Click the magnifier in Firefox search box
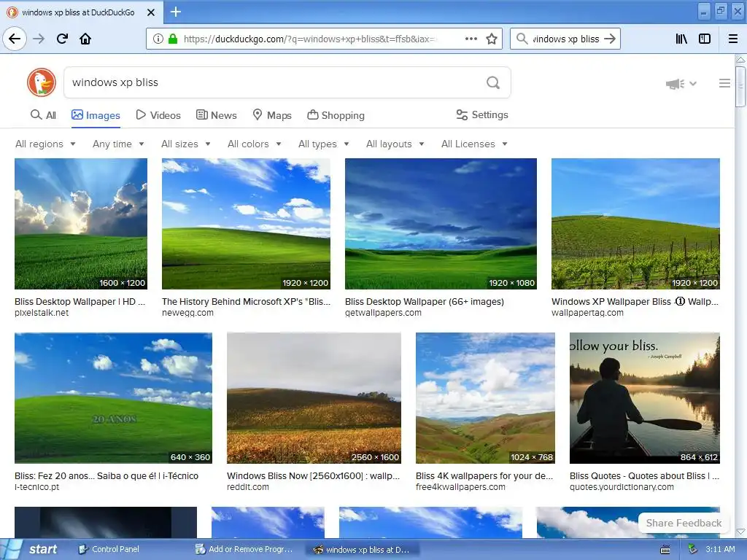747x560 pixels. 522,39
